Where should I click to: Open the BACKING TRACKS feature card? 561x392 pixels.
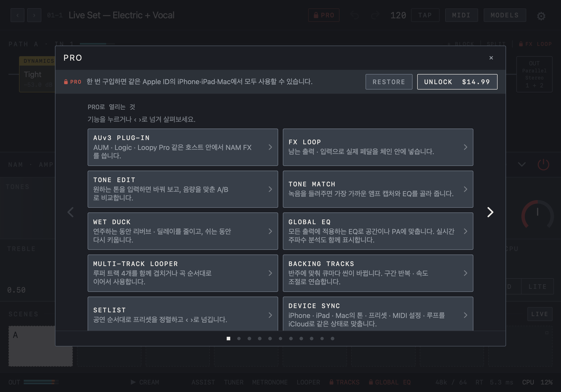(378, 273)
